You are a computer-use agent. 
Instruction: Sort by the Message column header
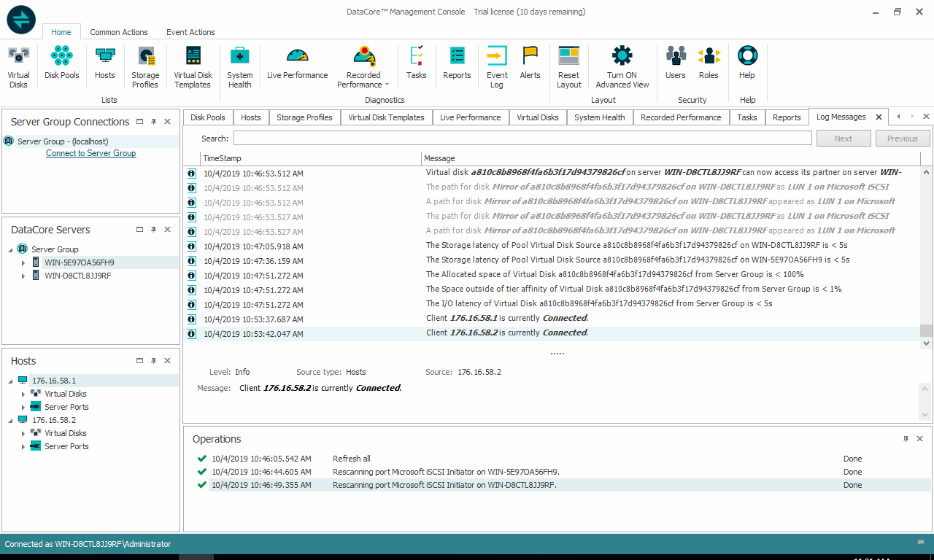tap(671, 158)
